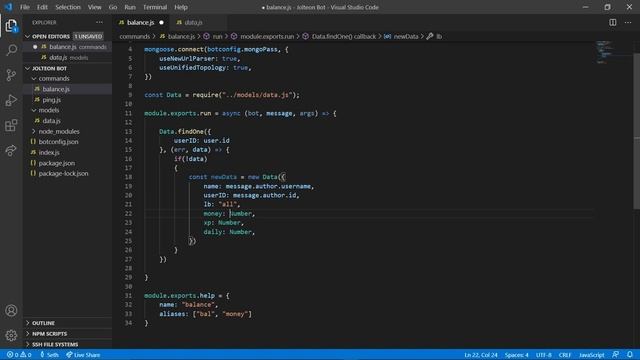The image size is (640, 360).
Task: Switch to the balance.js editor tab
Action: pos(140,22)
